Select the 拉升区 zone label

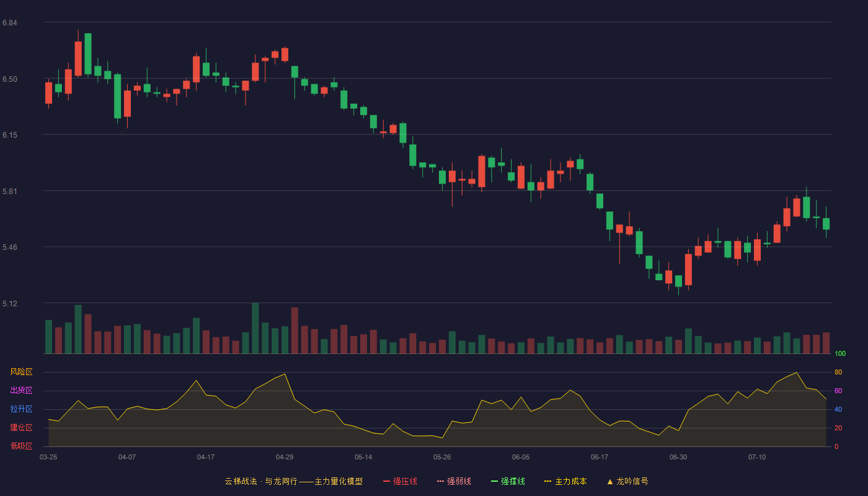pyautogui.click(x=21, y=409)
